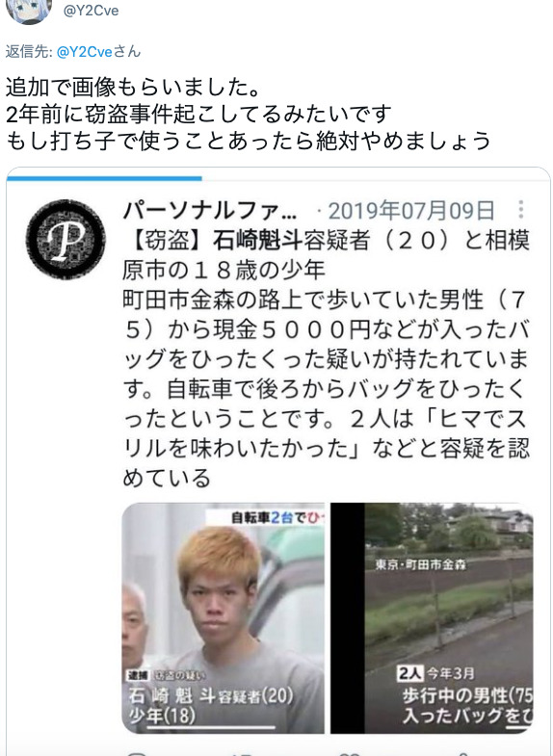Click the share icon below the right photo
The image size is (553, 756).
pos(461,753)
